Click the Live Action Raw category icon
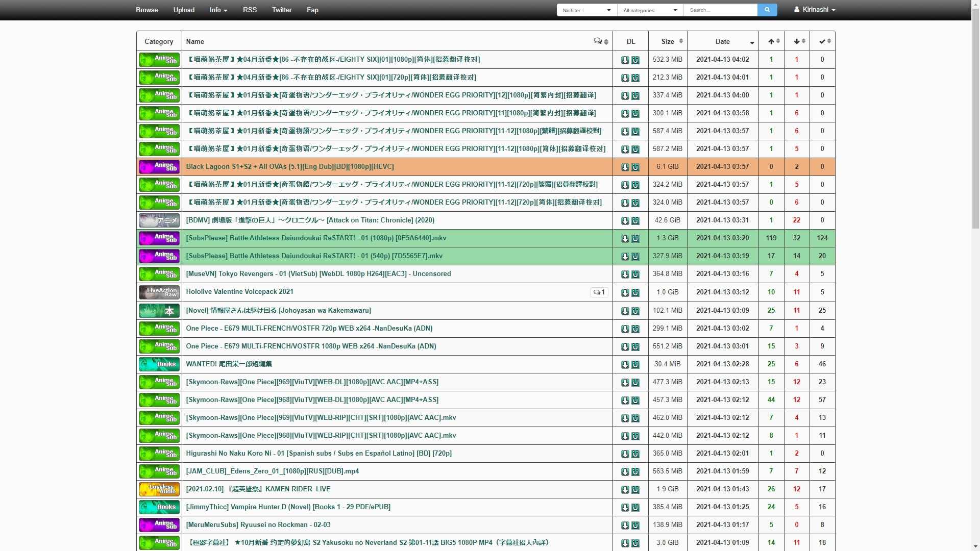The image size is (980, 551). tap(159, 292)
